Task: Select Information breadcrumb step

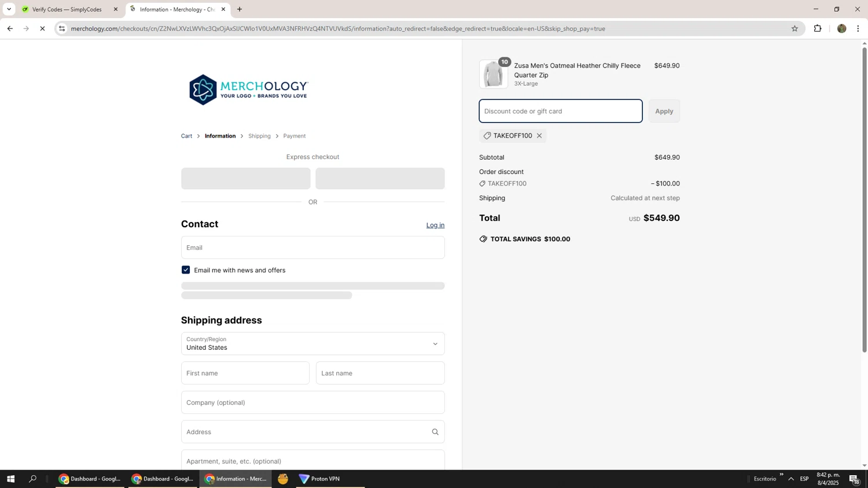Action: (220, 136)
